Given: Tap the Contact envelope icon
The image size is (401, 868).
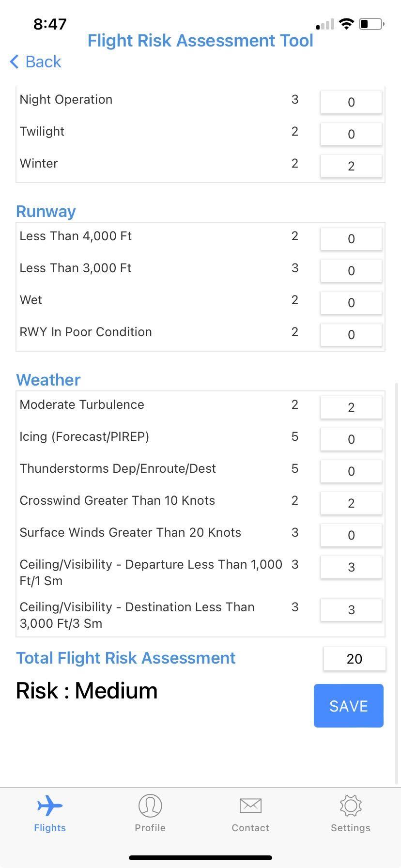Looking at the screenshot, I should [x=250, y=806].
